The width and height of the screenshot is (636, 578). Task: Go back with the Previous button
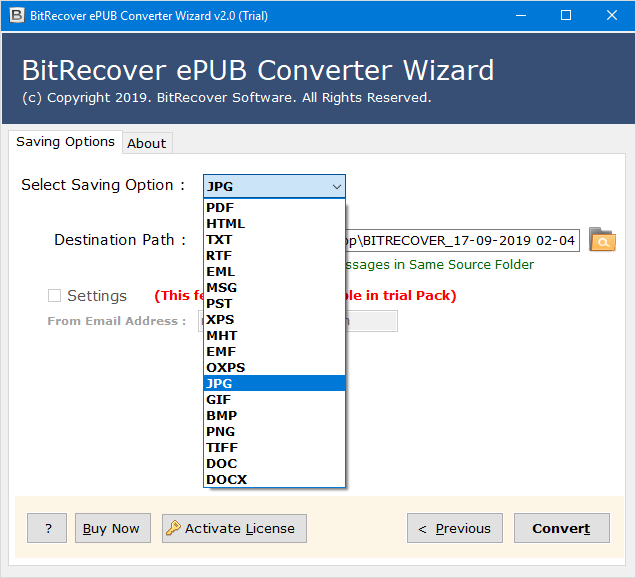(x=455, y=528)
